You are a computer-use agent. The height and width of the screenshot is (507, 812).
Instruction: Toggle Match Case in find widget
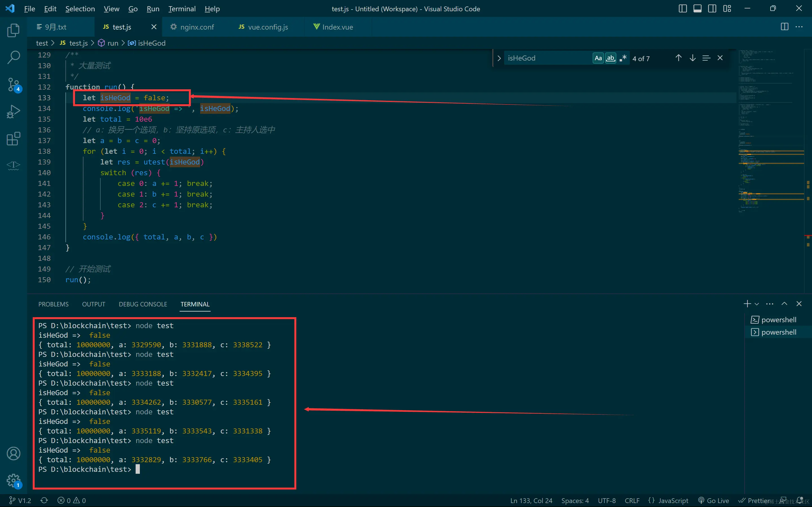[598, 58]
